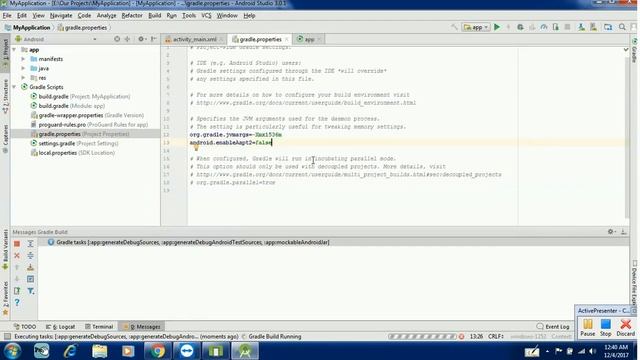
Task: Click the CRLF line separator in status bar
Action: click(496, 336)
